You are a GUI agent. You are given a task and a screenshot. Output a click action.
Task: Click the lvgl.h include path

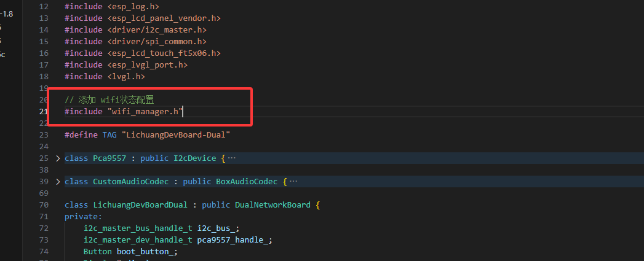(x=125, y=77)
